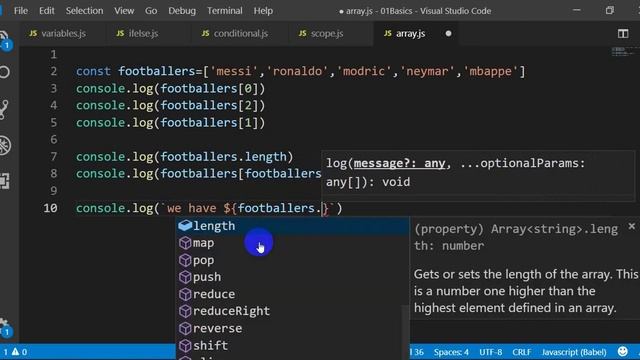Click the CRLF line ending setting

coord(522,352)
